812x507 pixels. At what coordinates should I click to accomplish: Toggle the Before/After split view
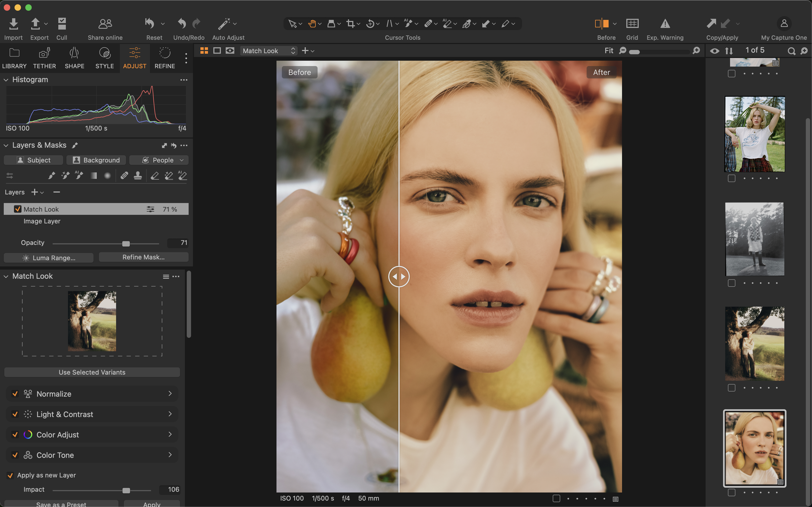[602, 24]
